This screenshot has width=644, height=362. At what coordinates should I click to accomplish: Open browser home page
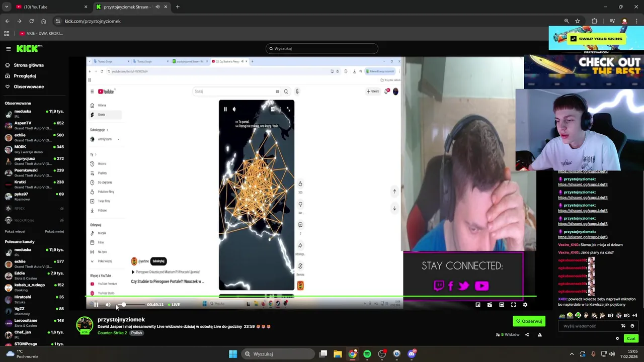tap(43, 21)
